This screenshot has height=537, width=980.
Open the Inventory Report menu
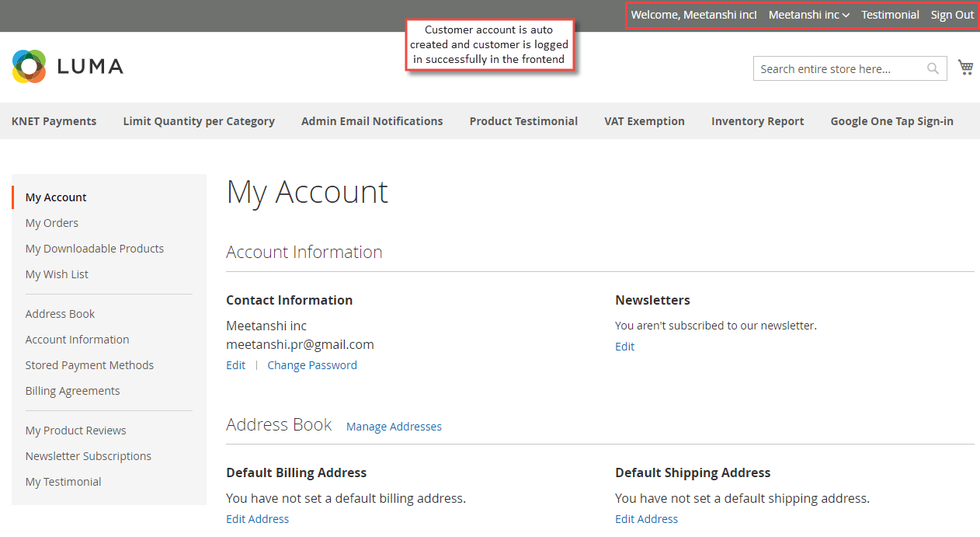[758, 120]
